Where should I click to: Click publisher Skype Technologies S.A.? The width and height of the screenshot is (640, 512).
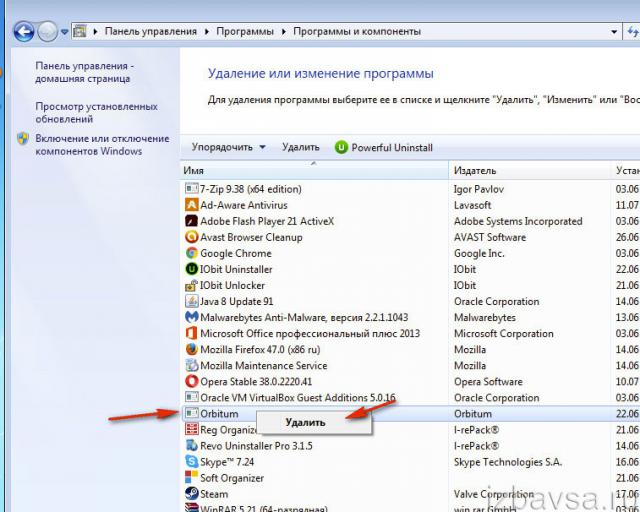click(x=508, y=462)
